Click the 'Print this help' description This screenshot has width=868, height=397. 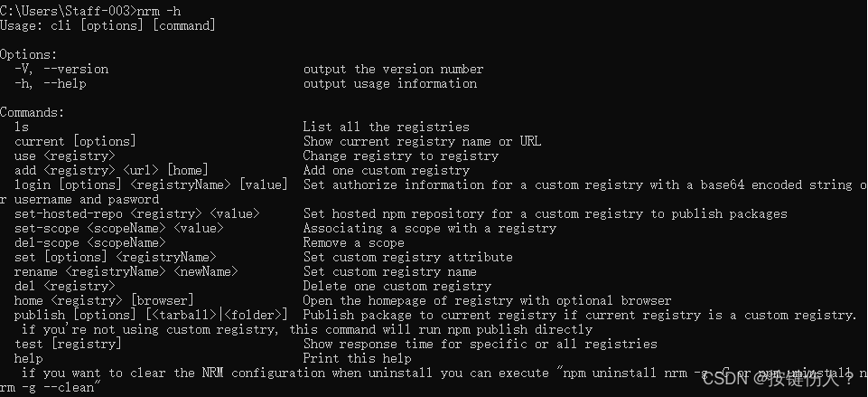(357, 358)
